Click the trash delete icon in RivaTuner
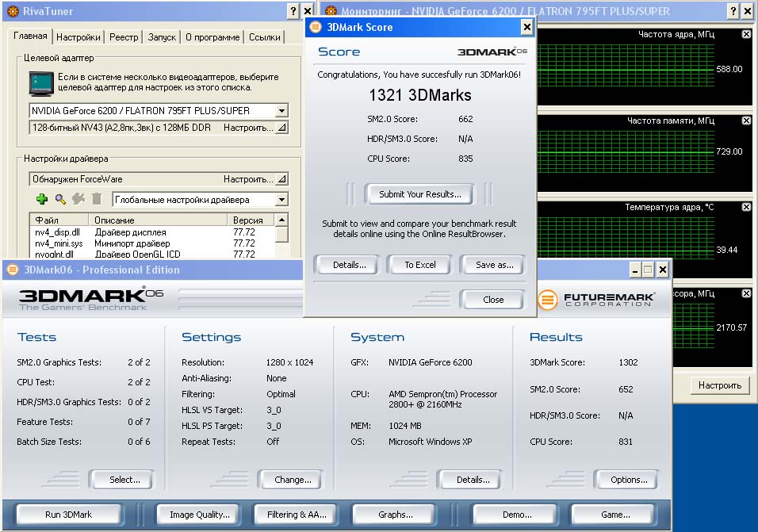 click(x=97, y=199)
